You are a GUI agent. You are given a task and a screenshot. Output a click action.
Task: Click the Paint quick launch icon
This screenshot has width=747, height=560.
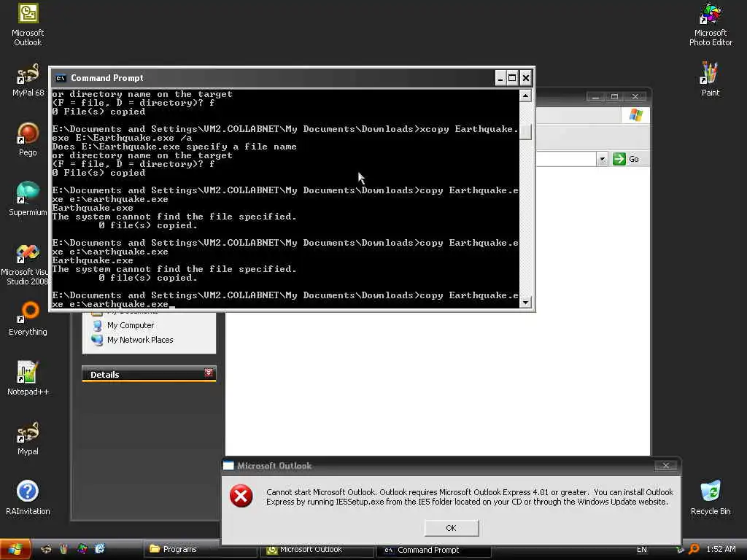(64, 549)
